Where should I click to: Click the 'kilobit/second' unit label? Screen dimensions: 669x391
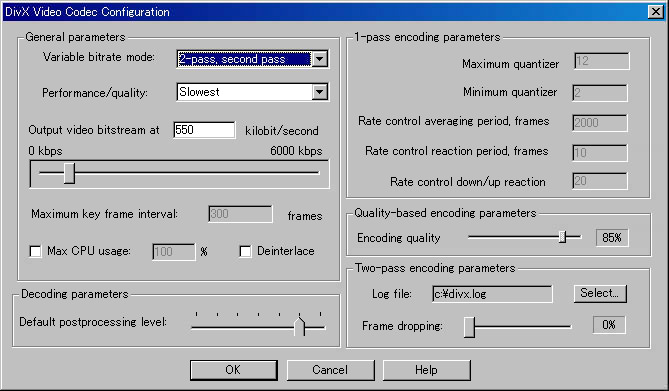click(282, 131)
